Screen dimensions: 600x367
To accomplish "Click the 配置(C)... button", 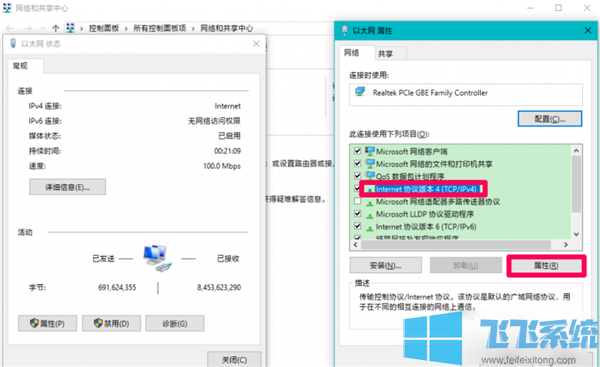I will click(x=550, y=119).
